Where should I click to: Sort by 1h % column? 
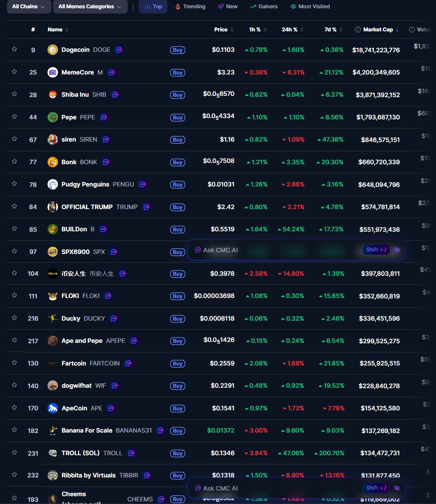(258, 30)
